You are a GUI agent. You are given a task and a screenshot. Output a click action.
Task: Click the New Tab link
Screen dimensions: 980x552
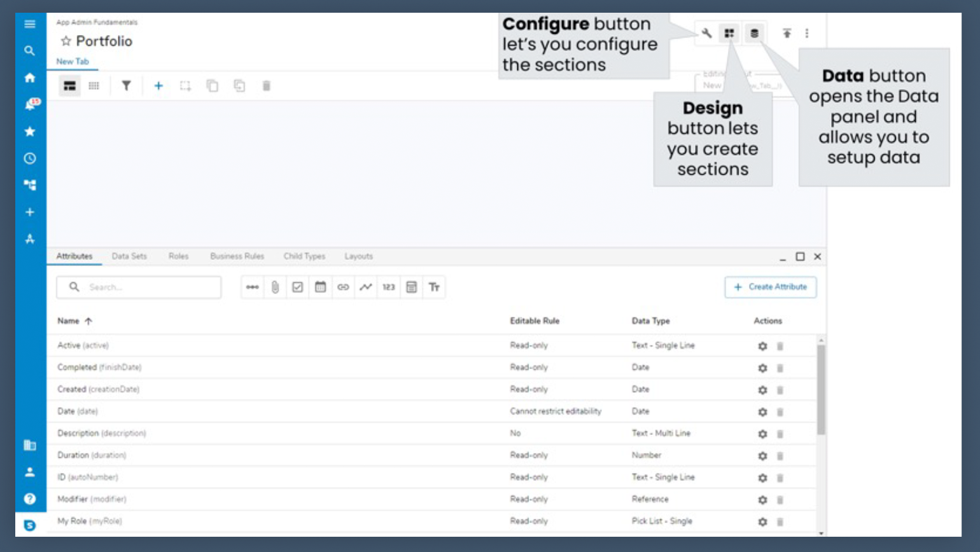click(x=73, y=62)
